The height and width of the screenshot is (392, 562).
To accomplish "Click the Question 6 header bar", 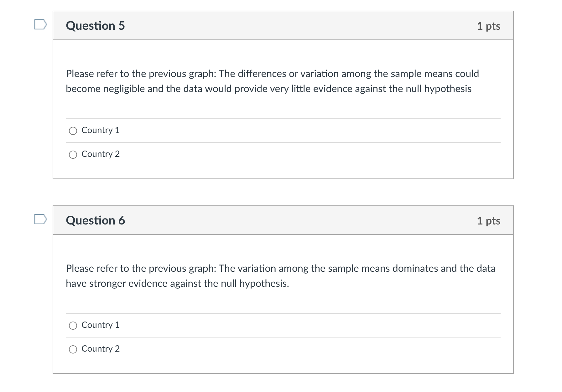I will click(282, 220).
